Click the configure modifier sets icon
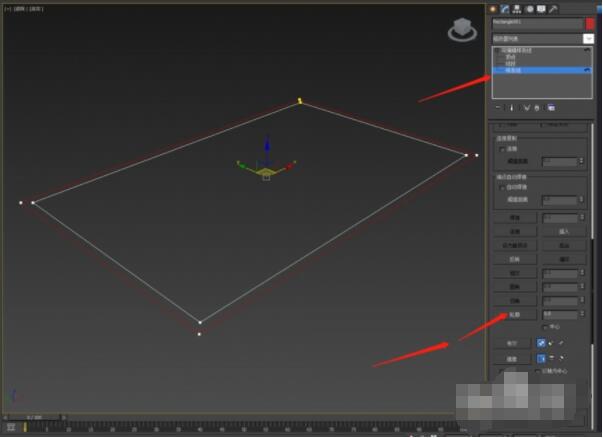This screenshot has height=438, width=603. coord(551,107)
